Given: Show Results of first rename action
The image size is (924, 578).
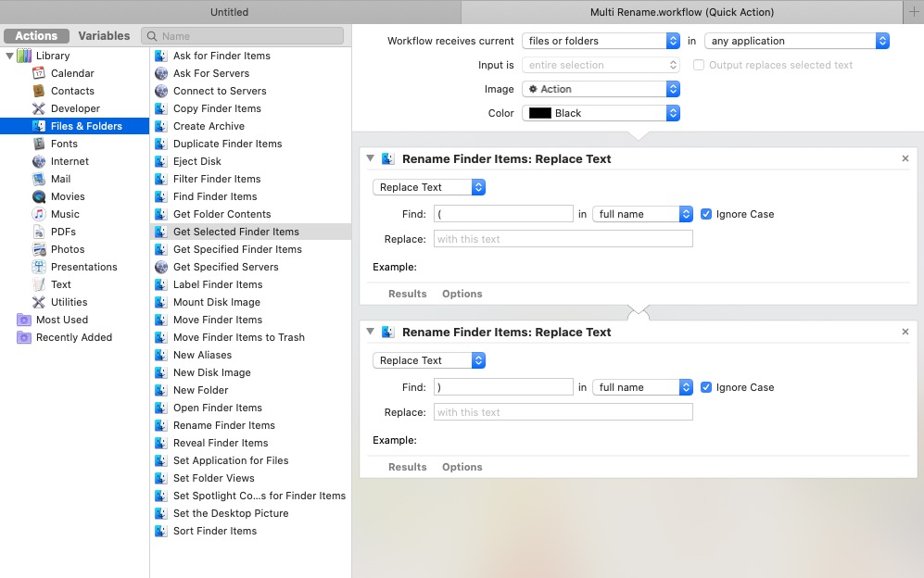Looking at the screenshot, I should [x=407, y=294].
